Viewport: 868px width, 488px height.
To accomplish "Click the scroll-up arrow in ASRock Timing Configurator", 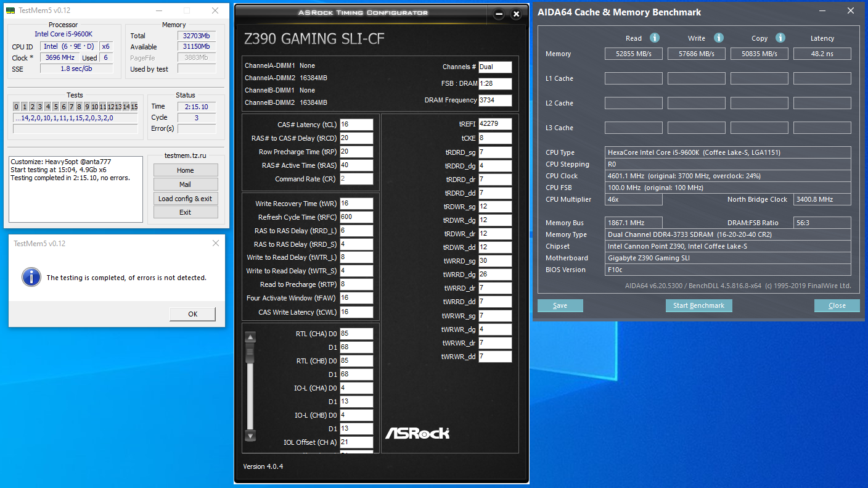I will (250, 337).
